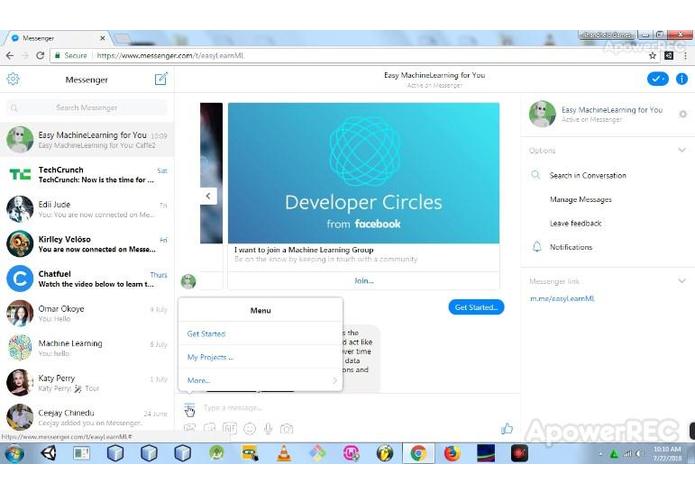Select Get Started in the Menu popup

[206, 334]
